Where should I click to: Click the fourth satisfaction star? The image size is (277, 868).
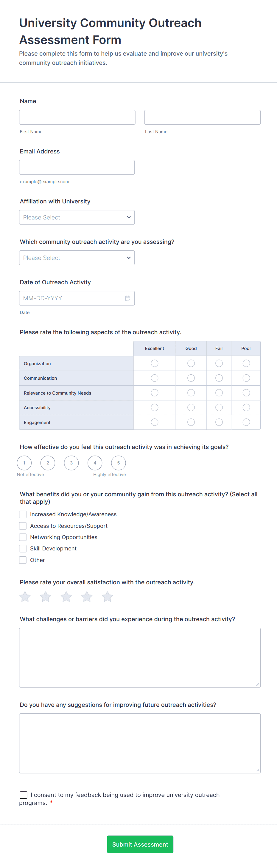pyautogui.click(x=87, y=597)
